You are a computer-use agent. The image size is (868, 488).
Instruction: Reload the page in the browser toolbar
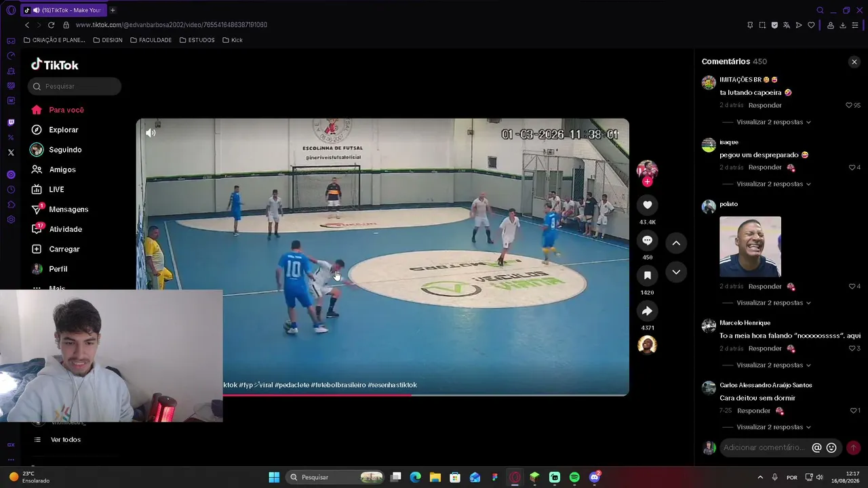[51, 25]
